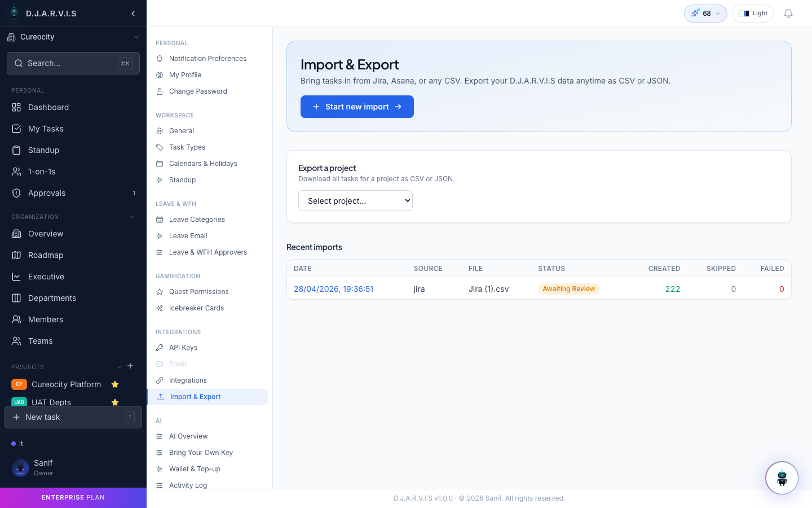Click the Teams group icon
Image resolution: width=812 pixels, height=508 pixels.
coord(16,341)
